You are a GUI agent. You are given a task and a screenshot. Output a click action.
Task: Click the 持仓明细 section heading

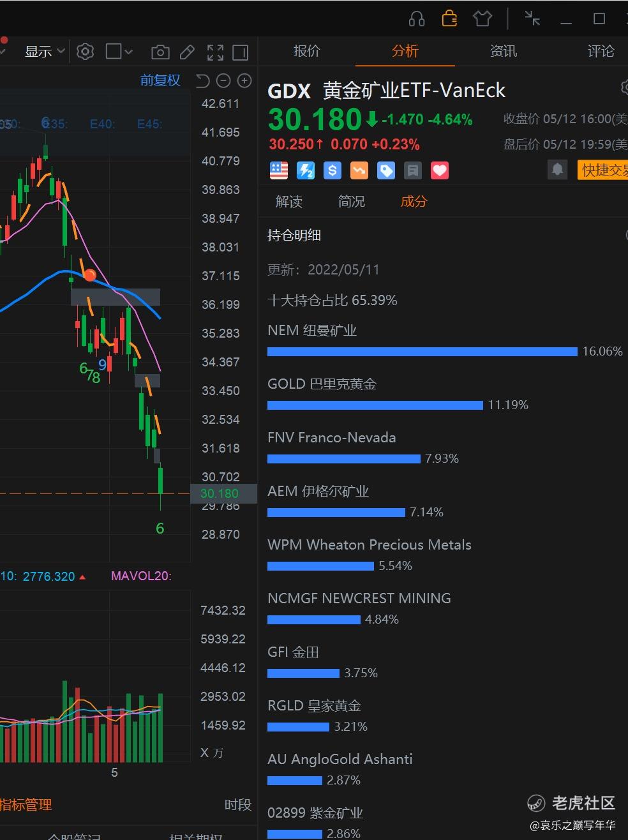294,235
